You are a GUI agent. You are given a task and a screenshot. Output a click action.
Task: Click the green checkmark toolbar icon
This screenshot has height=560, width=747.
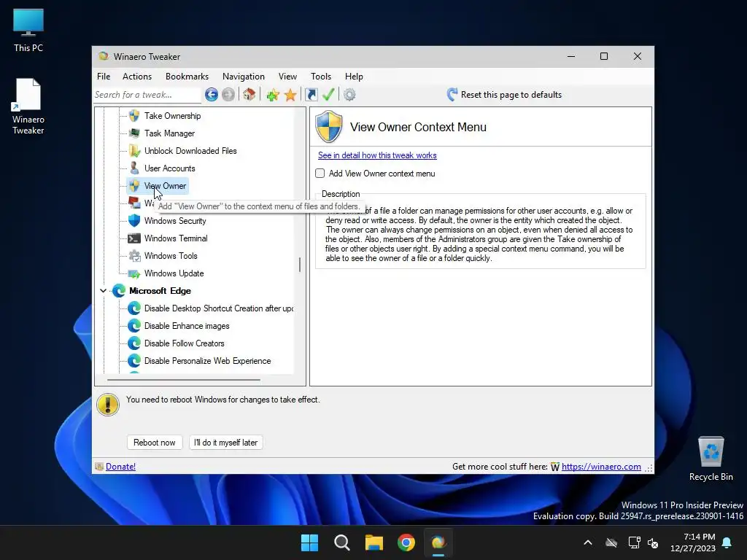(x=328, y=94)
